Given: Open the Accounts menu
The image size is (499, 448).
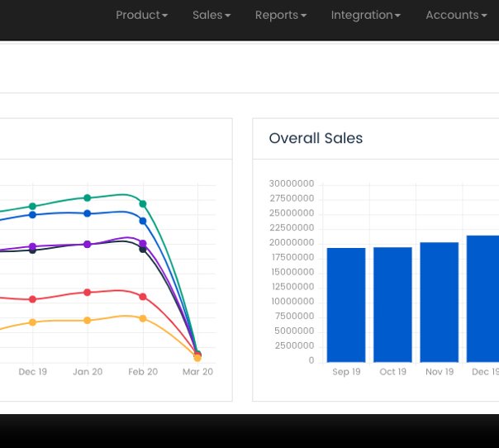Looking at the screenshot, I should click(x=456, y=15).
